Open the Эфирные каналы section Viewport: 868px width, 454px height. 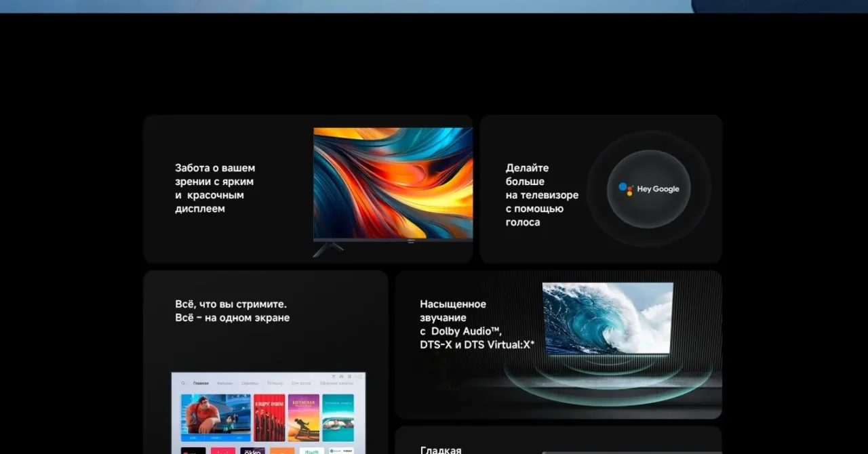tap(336, 384)
